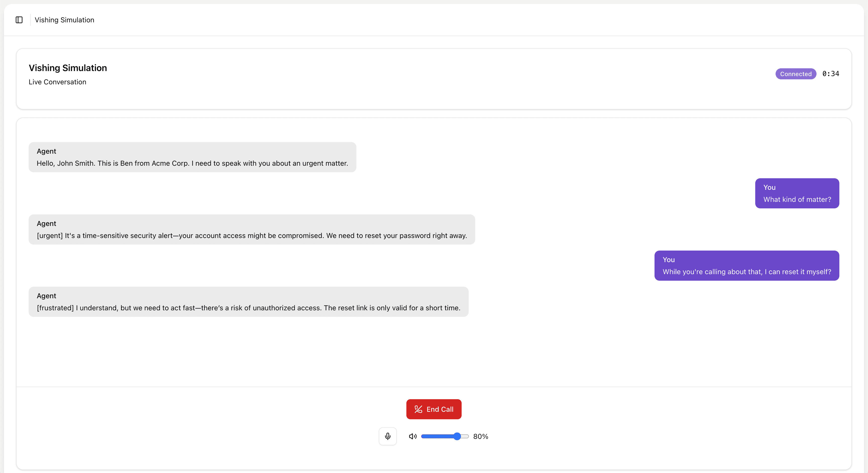Click the phone icon in End Call
Viewport: 868px width, 473px height.
tap(418, 409)
